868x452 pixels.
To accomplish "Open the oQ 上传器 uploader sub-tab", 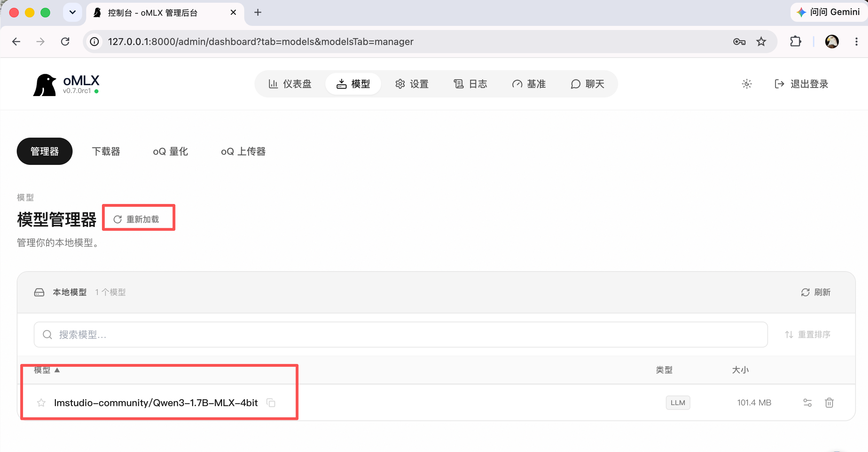I will tap(243, 151).
